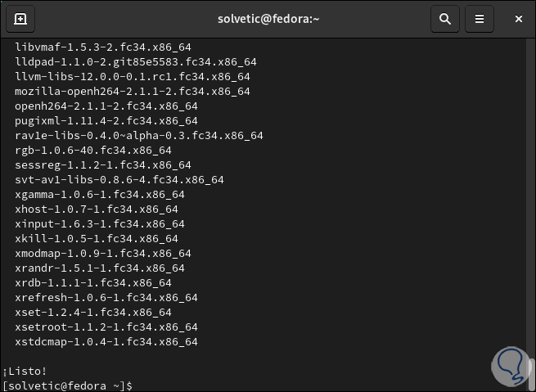The height and width of the screenshot is (392, 536).
Task: Click the llvm-libs-12.0.0 package line
Action: (132, 76)
